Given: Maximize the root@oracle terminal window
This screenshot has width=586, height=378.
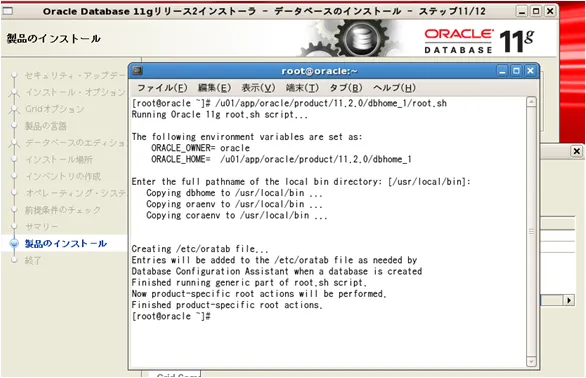Looking at the screenshot, I should tap(516, 71).
